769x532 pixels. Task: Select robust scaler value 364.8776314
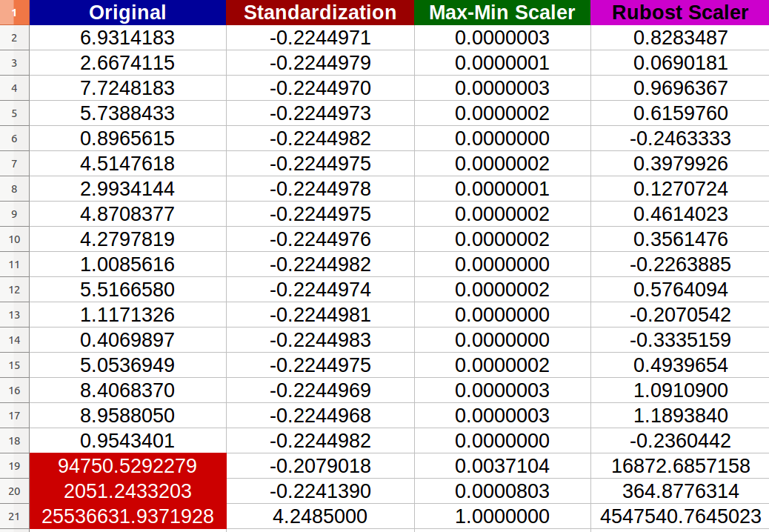(680, 491)
